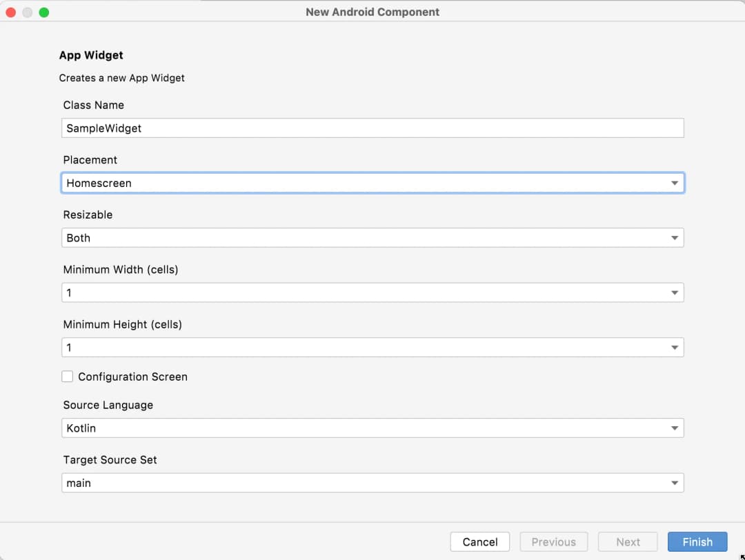Image resolution: width=745 pixels, height=560 pixels.
Task: Click the Source Language dropdown arrow
Action: (674, 428)
